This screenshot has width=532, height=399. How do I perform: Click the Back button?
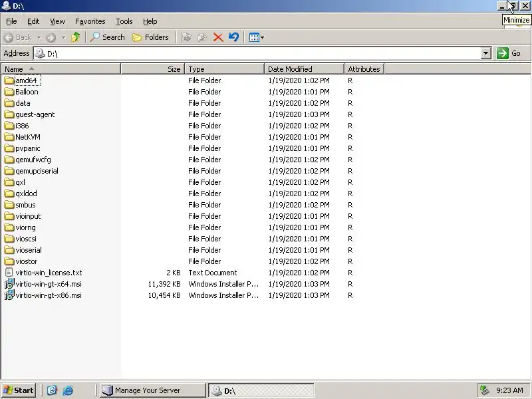point(19,37)
